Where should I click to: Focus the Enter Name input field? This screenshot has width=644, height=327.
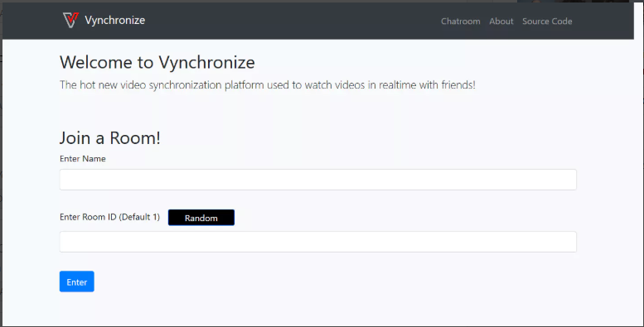click(318, 180)
